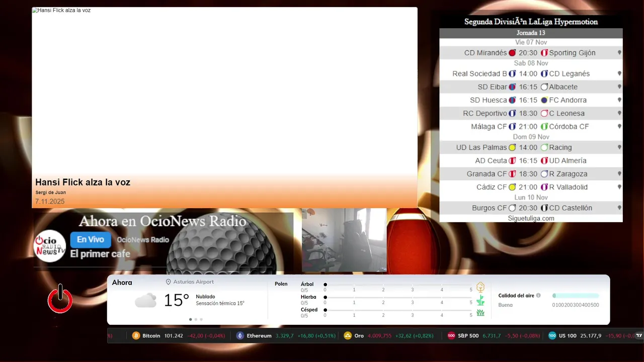Click the Bitcoin ticker name

[x=151, y=336]
